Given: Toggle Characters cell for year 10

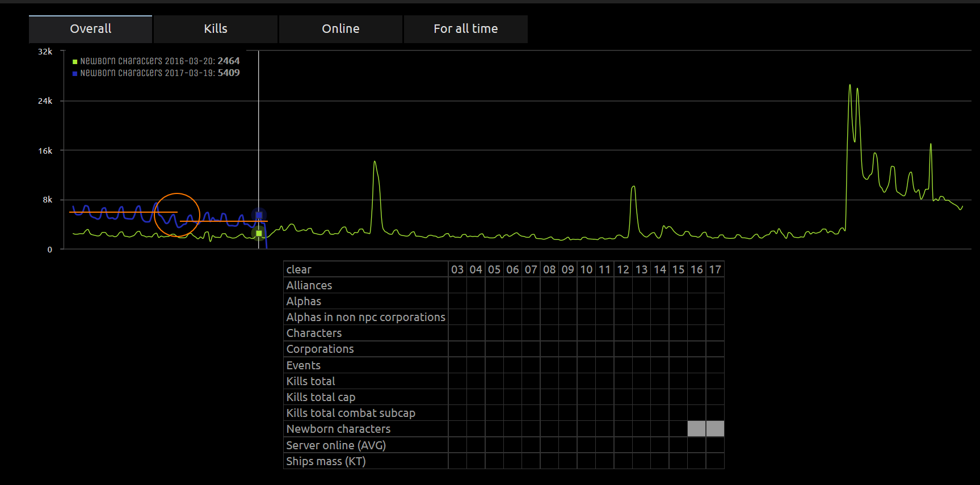Looking at the screenshot, I should click(586, 333).
